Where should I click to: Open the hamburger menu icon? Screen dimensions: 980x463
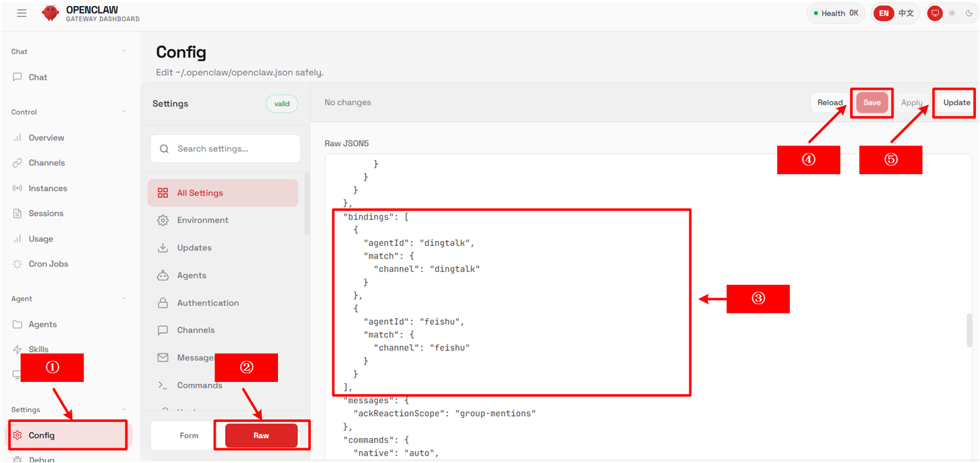[x=22, y=13]
